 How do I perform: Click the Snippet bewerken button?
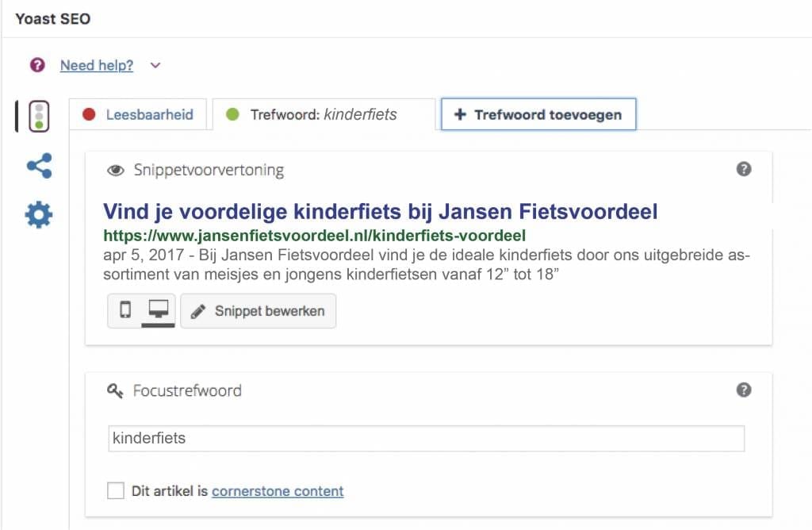(259, 311)
